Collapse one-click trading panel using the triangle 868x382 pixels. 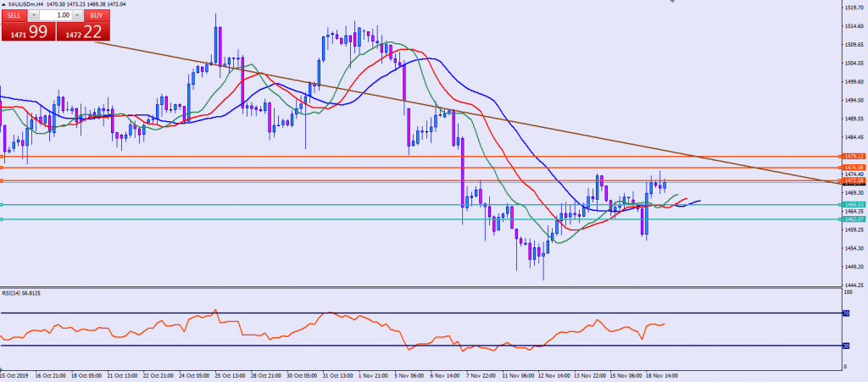(x=3, y=5)
